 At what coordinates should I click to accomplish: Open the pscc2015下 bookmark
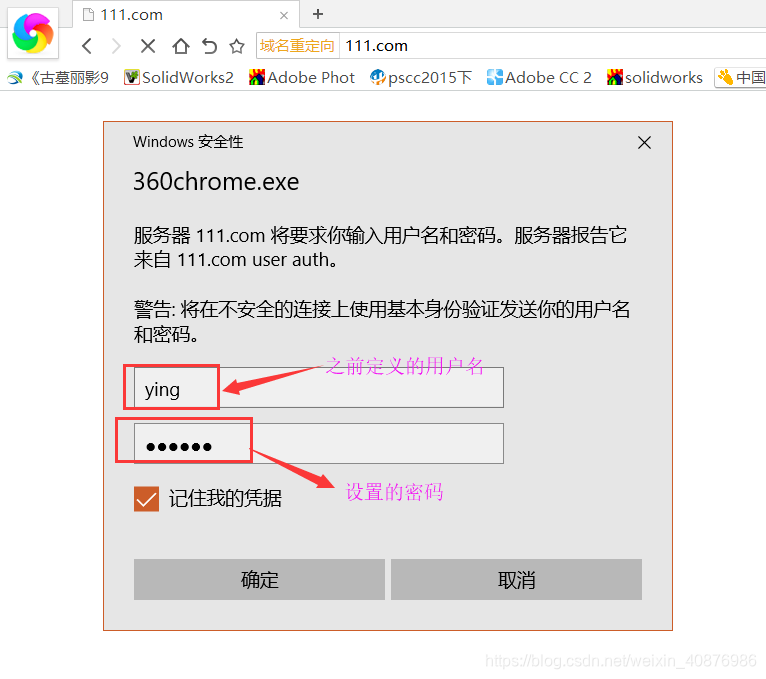[x=421, y=78]
